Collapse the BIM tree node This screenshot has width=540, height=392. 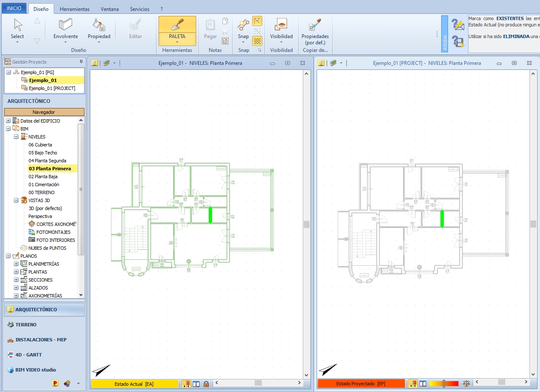tap(8, 129)
